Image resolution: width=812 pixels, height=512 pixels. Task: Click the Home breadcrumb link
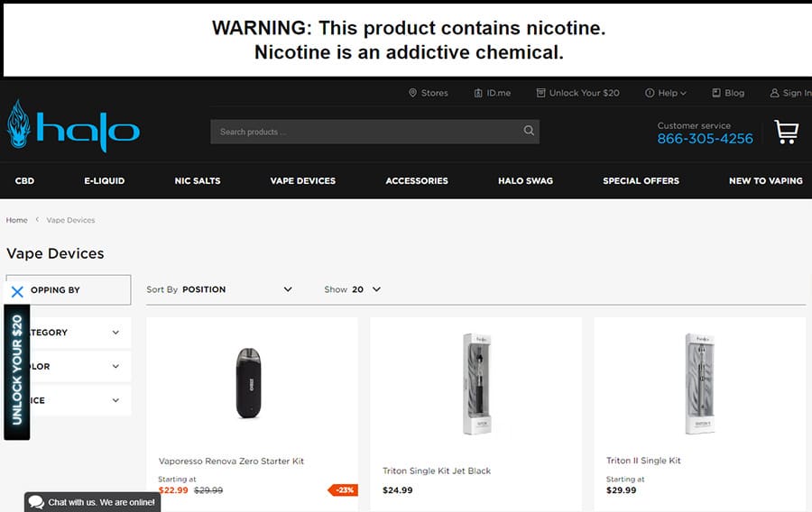tap(17, 220)
